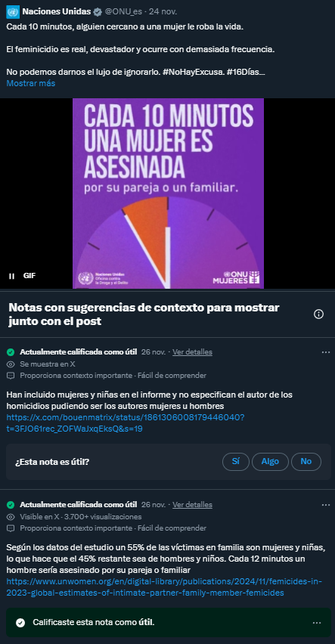
Task: Pause the GIF playback
Action: [x=11, y=276]
